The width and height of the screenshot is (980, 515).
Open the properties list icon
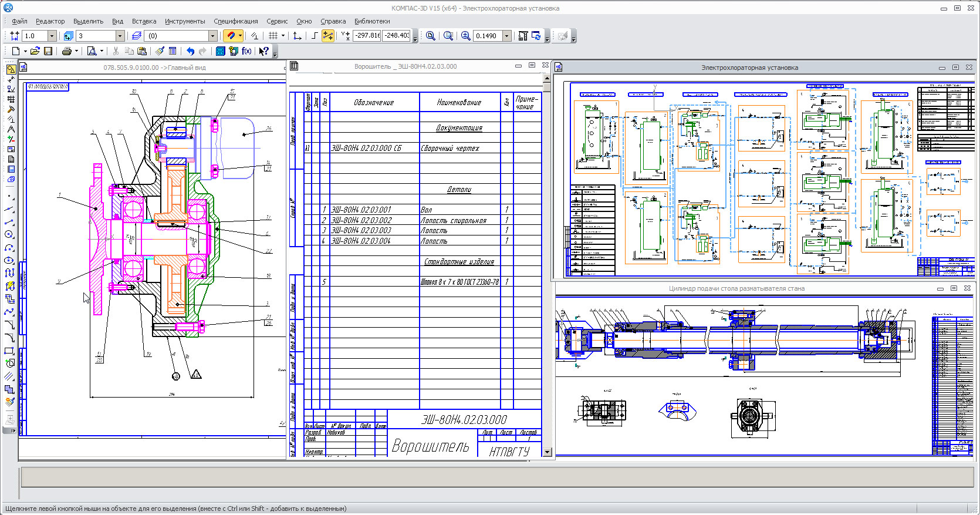tap(173, 51)
